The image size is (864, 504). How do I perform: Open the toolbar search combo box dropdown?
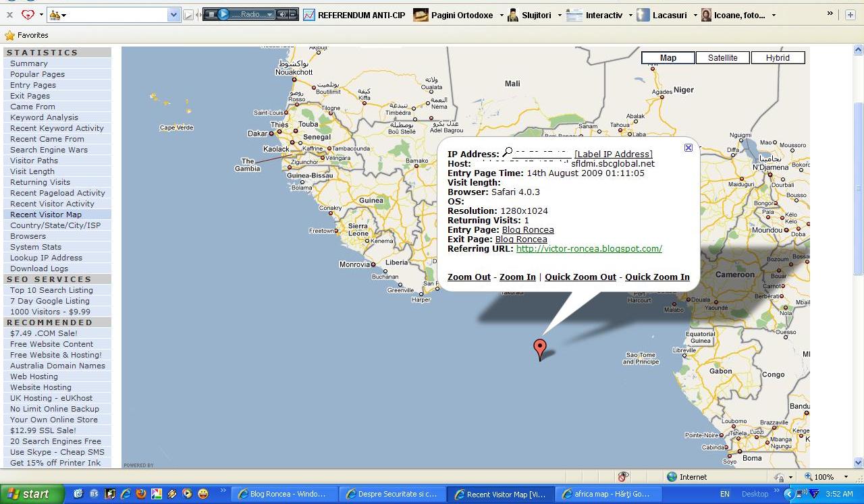point(173,15)
